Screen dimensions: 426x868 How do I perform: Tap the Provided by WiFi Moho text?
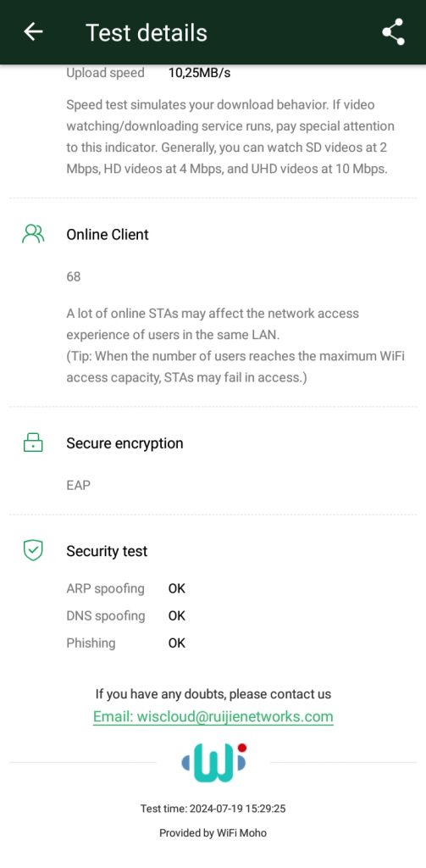(213, 832)
